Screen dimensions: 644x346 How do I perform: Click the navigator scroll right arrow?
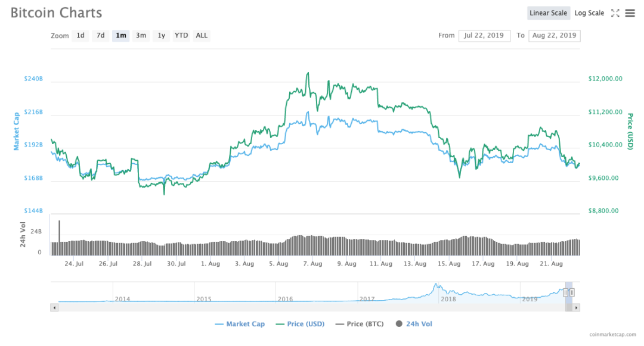coord(577,308)
